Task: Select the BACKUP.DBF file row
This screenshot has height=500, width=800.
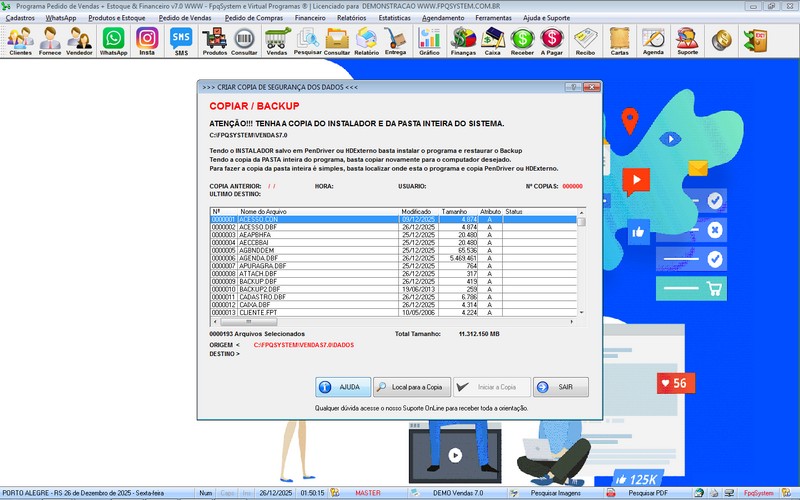Action: coord(393,282)
